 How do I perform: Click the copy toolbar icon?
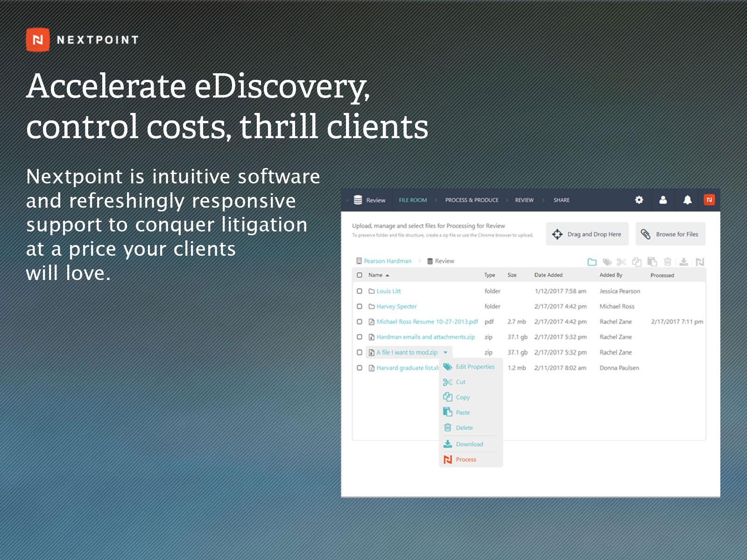[637, 262]
